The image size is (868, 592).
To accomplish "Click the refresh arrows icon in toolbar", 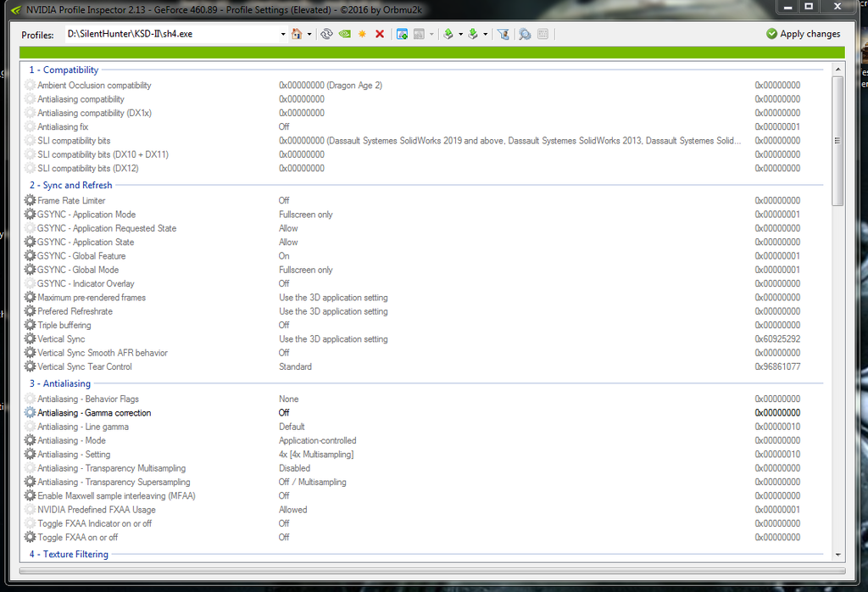I will (326, 34).
